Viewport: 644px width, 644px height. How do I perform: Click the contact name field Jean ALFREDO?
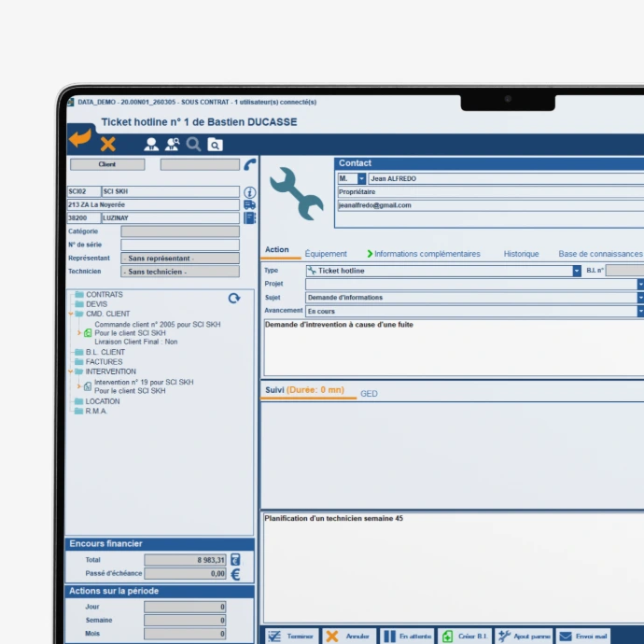click(506, 178)
